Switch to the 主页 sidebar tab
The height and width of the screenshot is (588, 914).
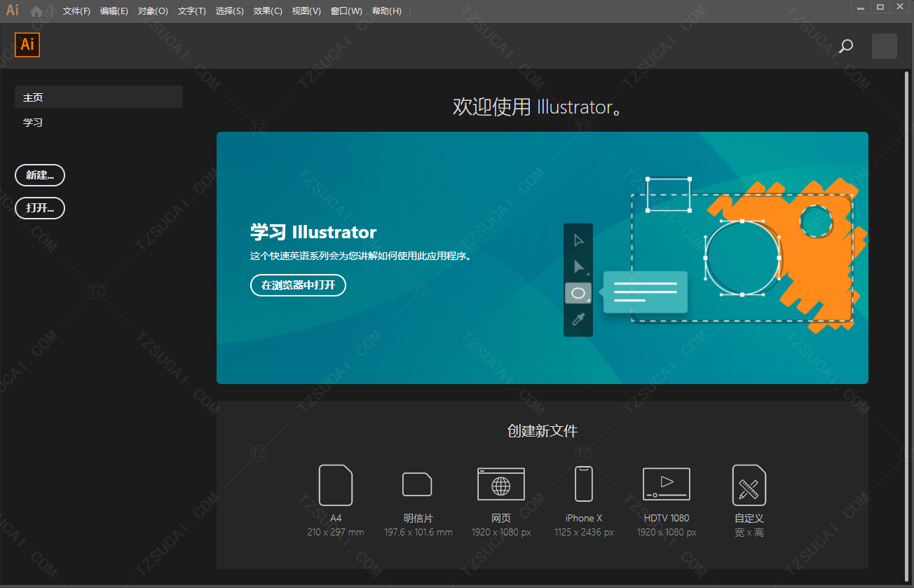[99, 97]
